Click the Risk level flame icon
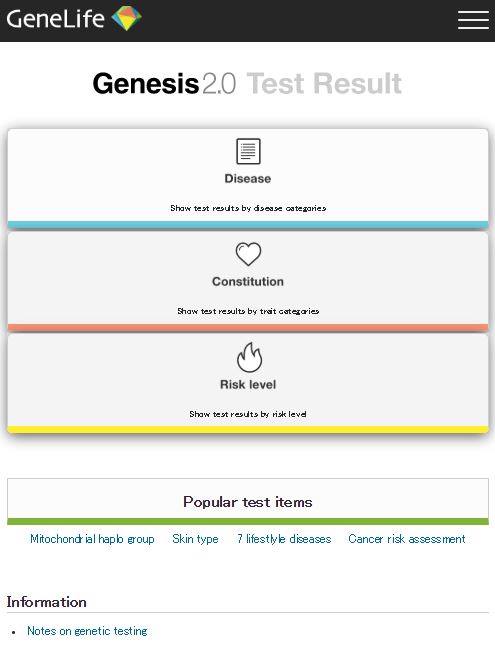 (249, 357)
